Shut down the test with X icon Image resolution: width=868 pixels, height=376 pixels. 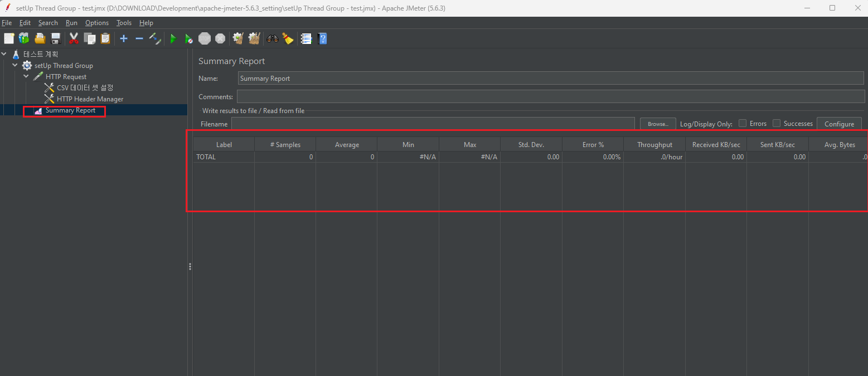(x=220, y=38)
